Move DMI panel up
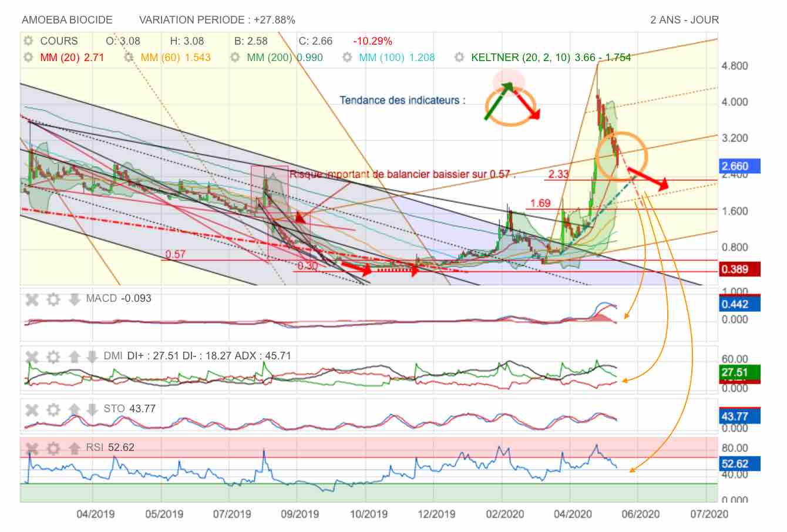 74,356
